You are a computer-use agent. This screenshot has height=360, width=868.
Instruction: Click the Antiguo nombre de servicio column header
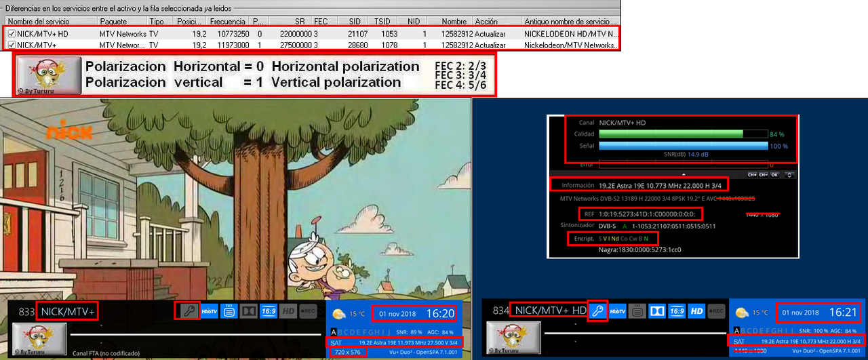(570, 22)
